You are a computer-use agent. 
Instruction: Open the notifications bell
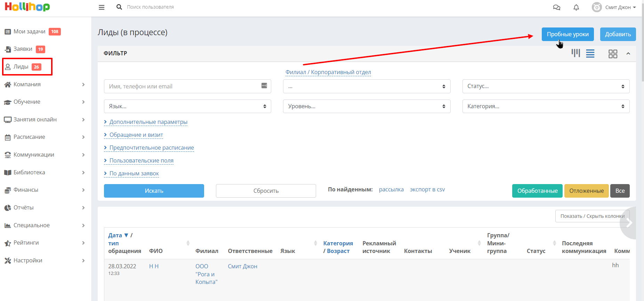(576, 7)
